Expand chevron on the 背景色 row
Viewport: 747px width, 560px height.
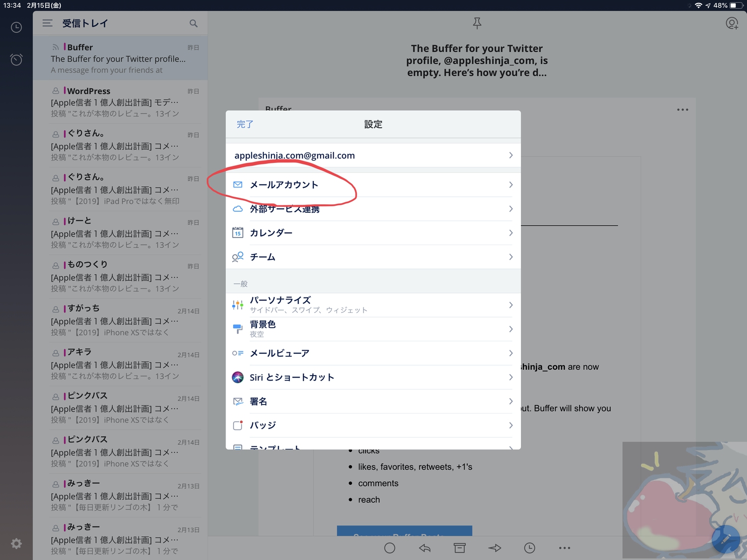[x=511, y=329]
